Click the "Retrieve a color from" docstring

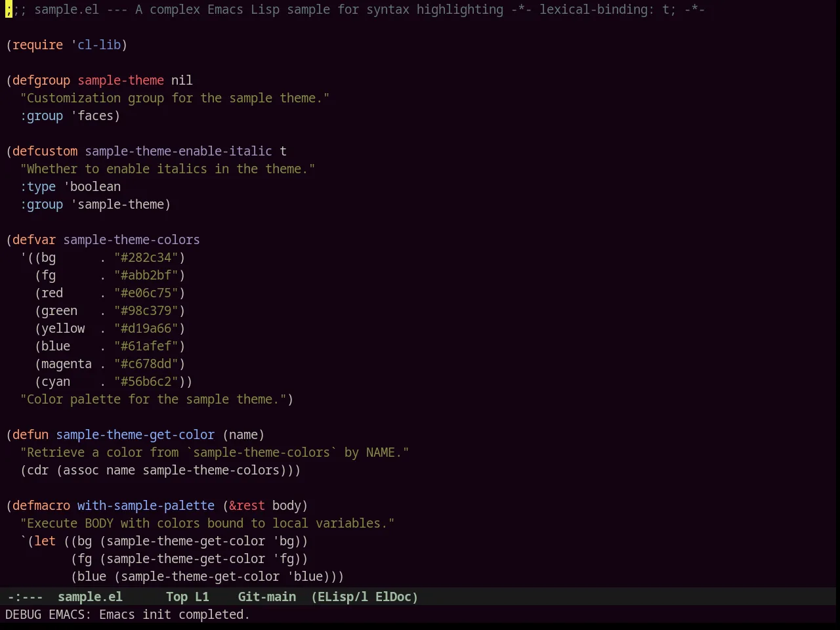pos(215,452)
